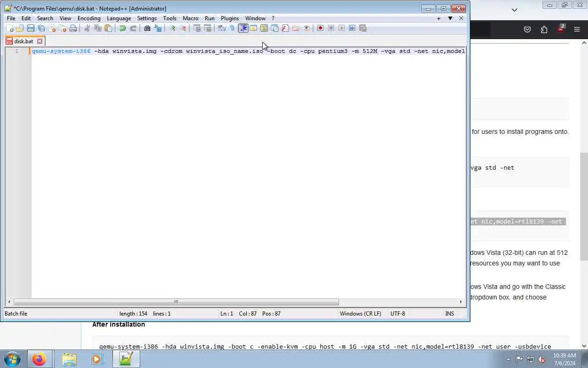
Task: Start macro recording with red button
Action: tap(320, 28)
